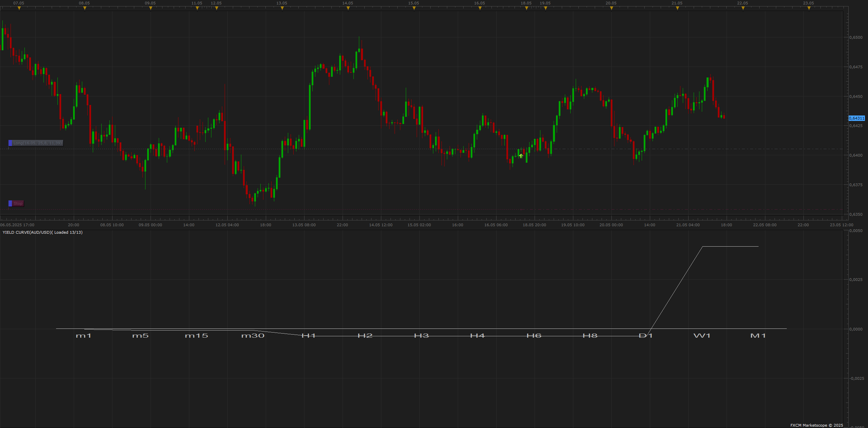Click the 0,0050 indicator axis label
The width and height of the screenshot is (868, 428).
point(856,231)
